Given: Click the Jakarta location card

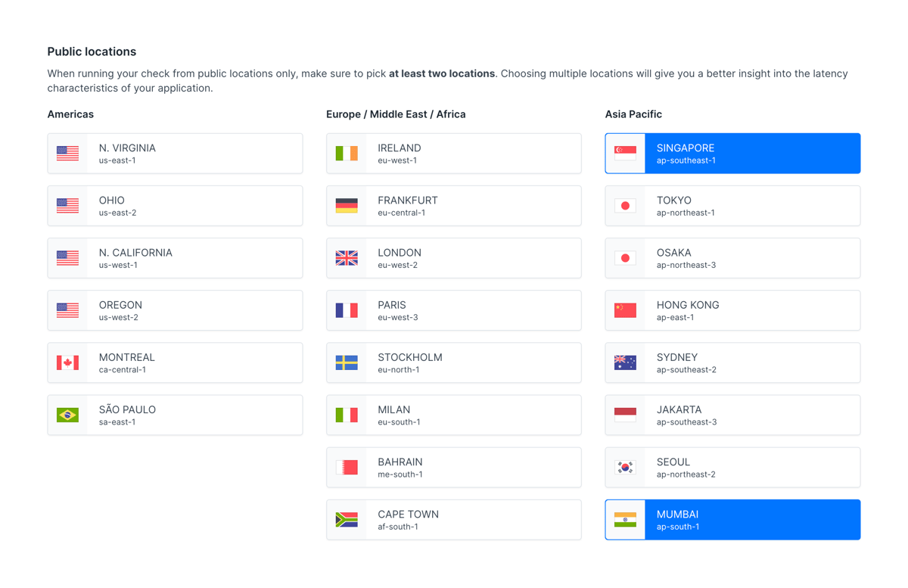Looking at the screenshot, I should (x=732, y=415).
